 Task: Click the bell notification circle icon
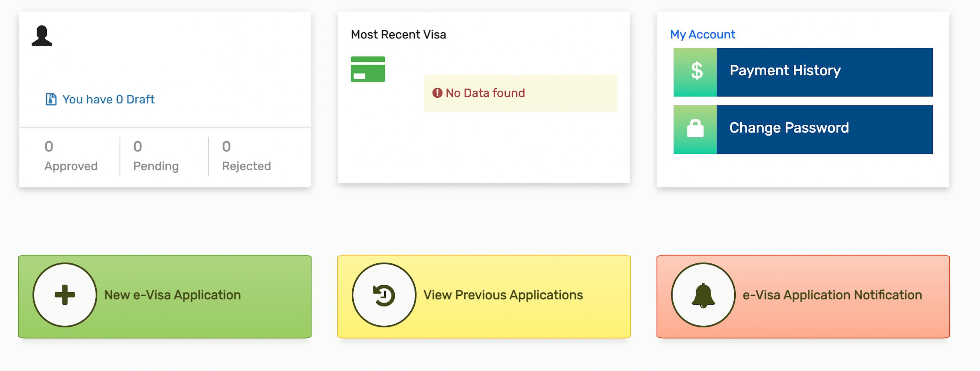703,295
